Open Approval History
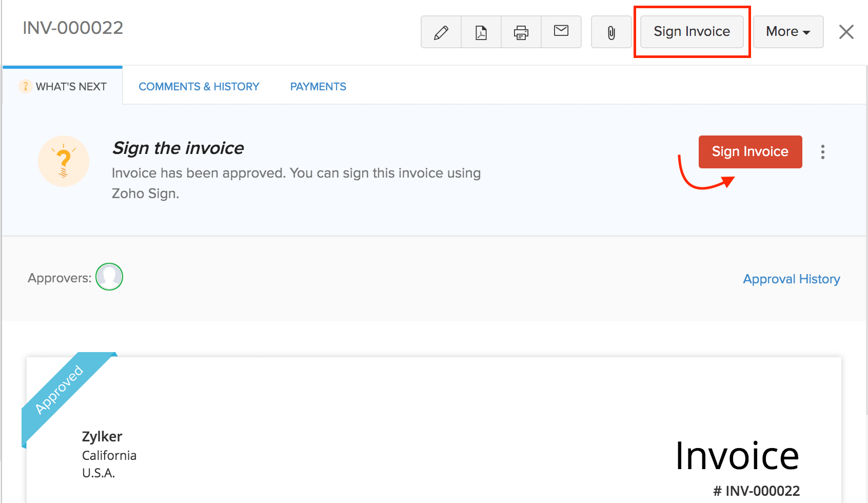868x503 pixels. coord(791,279)
